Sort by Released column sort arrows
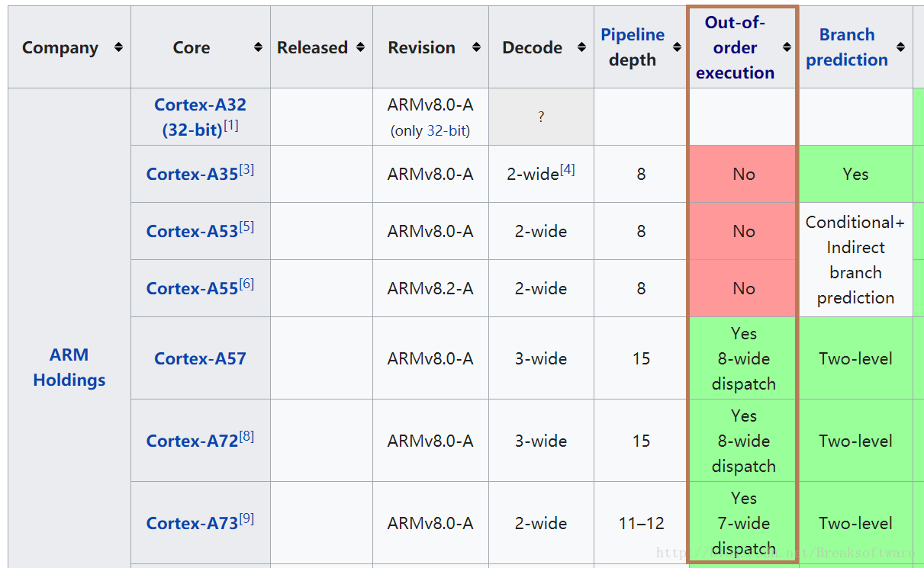 361,47
